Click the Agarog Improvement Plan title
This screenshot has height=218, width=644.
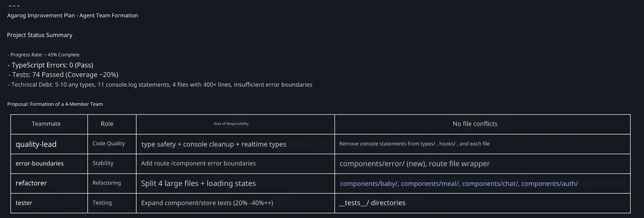[73, 16]
